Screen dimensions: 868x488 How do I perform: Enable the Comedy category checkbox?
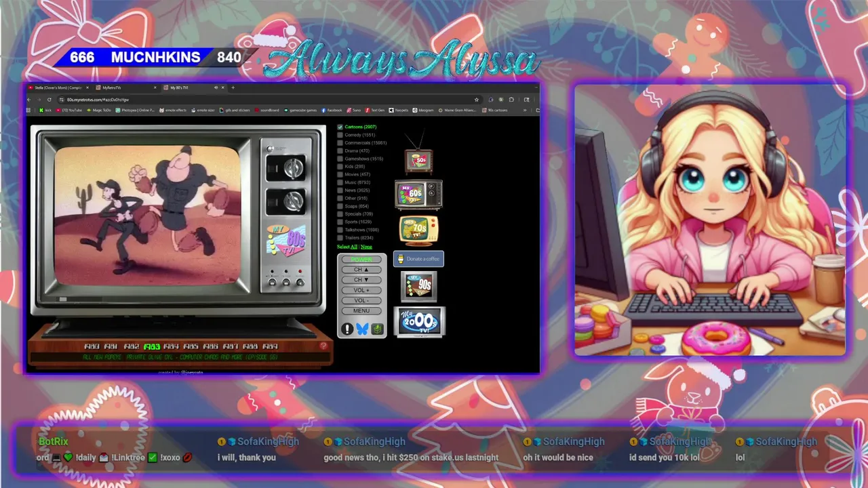click(x=340, y=135)
